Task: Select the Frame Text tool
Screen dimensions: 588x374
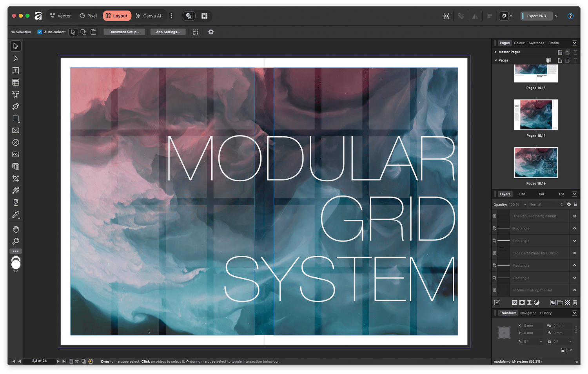Action: point(16,70)
